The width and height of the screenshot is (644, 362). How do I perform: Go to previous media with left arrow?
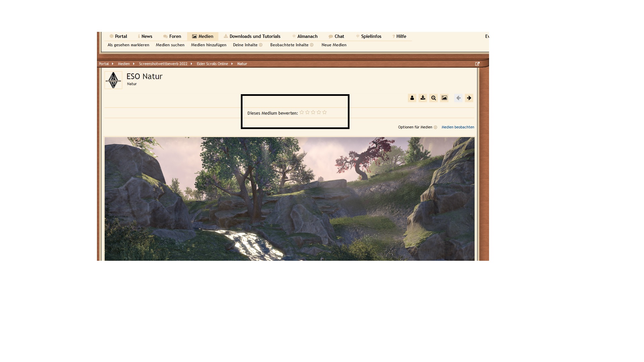click(x=458, y=98)
